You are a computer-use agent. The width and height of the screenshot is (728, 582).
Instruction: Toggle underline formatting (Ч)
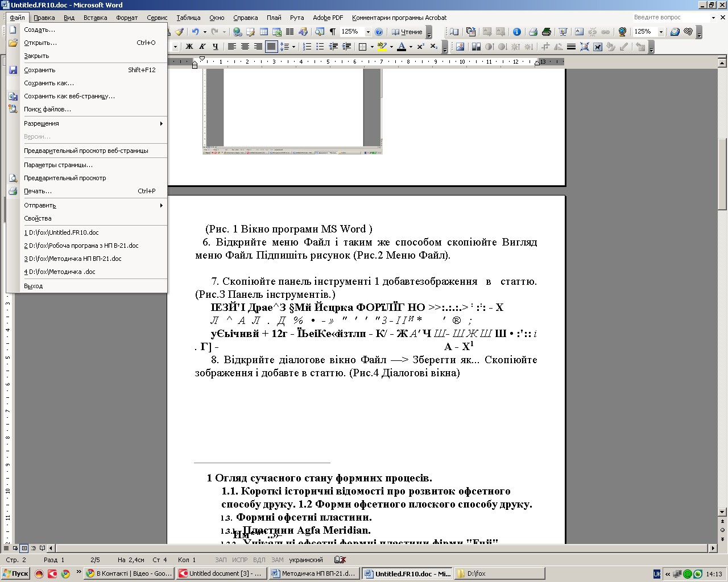point(216,47)
